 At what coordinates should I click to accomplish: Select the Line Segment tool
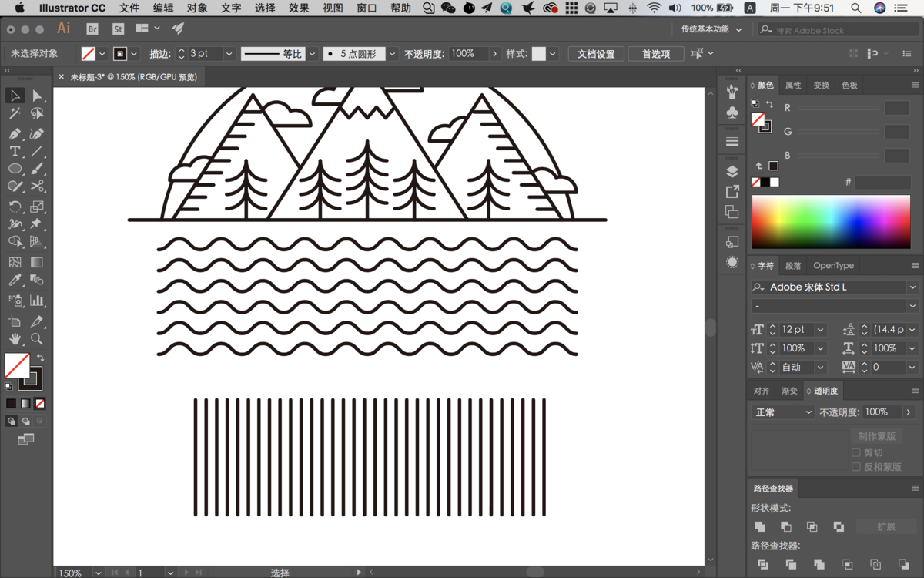(36, 151)
